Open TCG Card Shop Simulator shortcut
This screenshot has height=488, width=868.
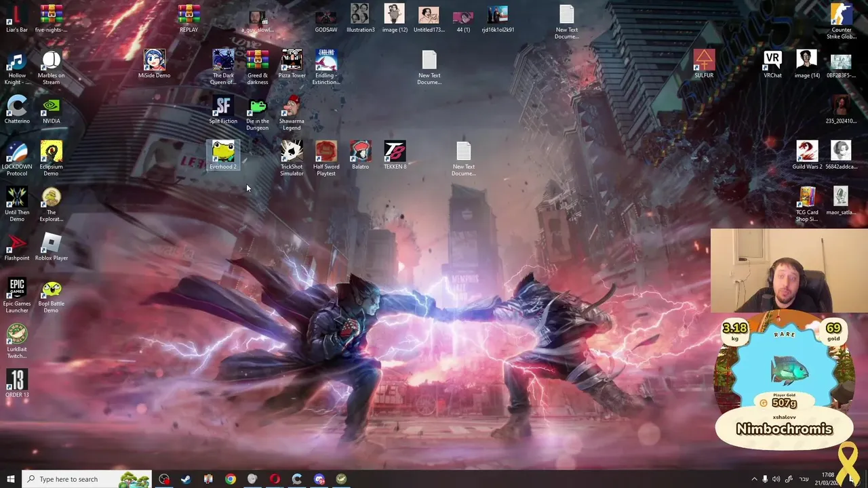point(807,205)
